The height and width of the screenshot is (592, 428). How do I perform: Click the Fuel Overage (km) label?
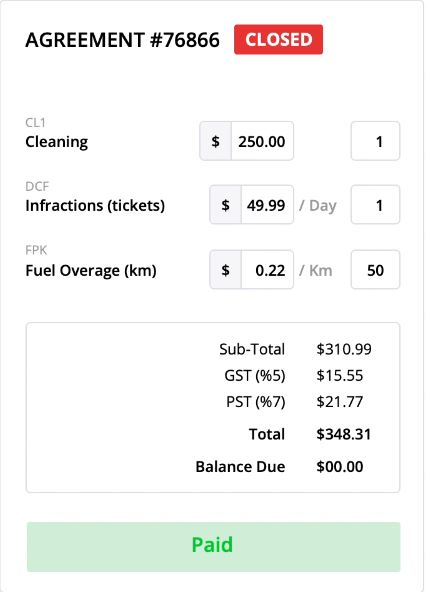(x=91, y=271)
